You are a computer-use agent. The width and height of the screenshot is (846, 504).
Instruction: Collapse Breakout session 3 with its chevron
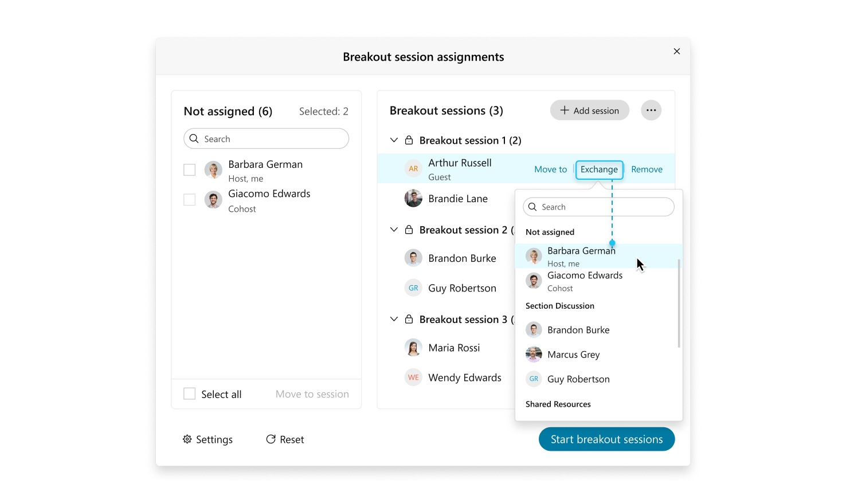coord(394,318)
